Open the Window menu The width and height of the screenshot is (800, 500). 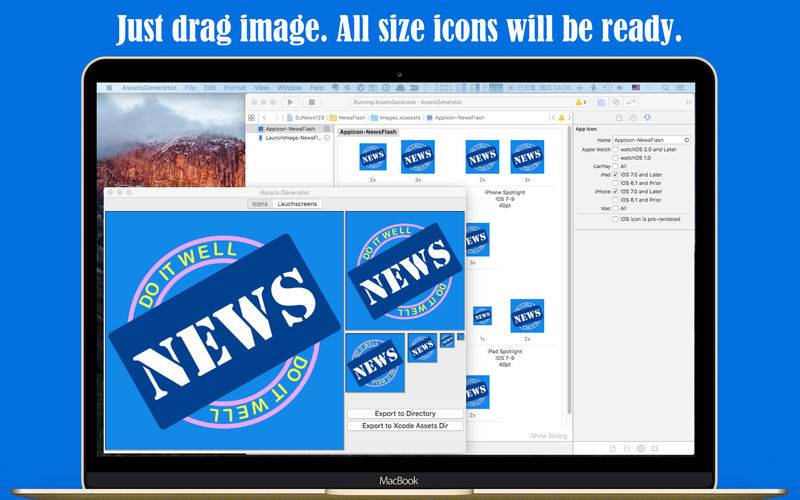[x=290, y=88]
